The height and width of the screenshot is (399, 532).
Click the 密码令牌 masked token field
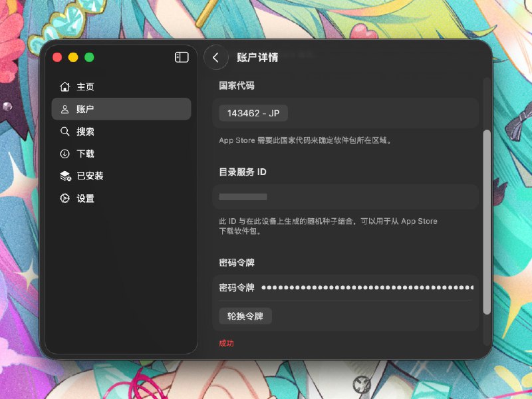pos(366,288)
